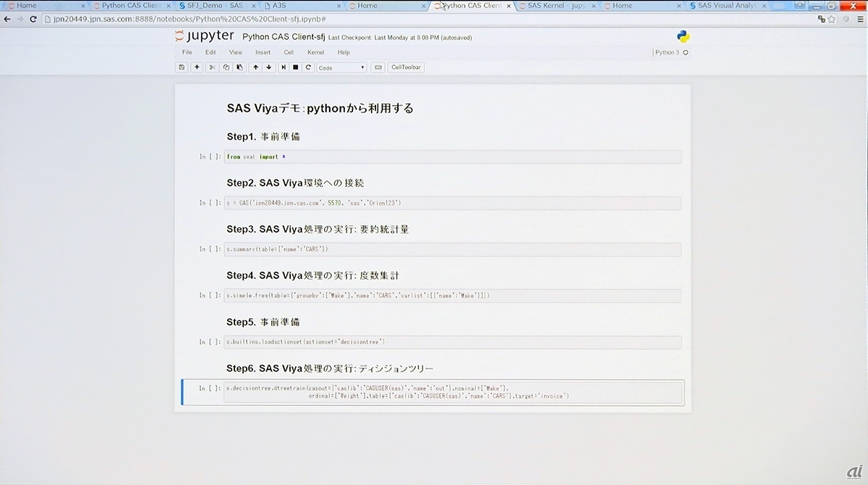The image size is (868, 485).
Task: Click the Step6 ディシジョンツリー heading
Action: coord(330,368)
